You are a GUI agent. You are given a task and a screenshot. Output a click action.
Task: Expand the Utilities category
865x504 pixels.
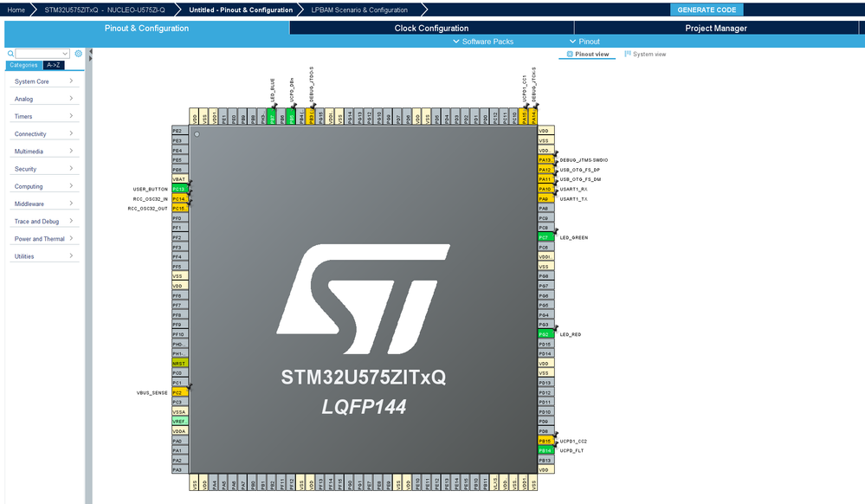(x=43, y=256)
